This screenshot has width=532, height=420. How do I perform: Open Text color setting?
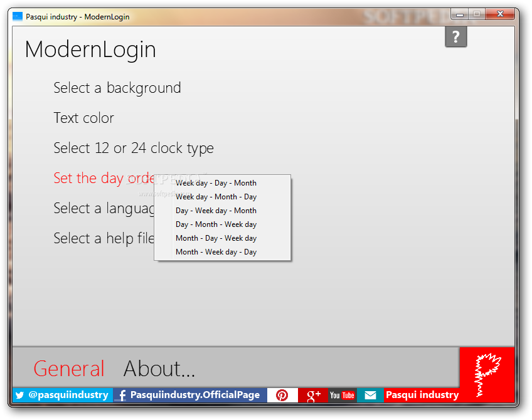[x=83, y=118]
